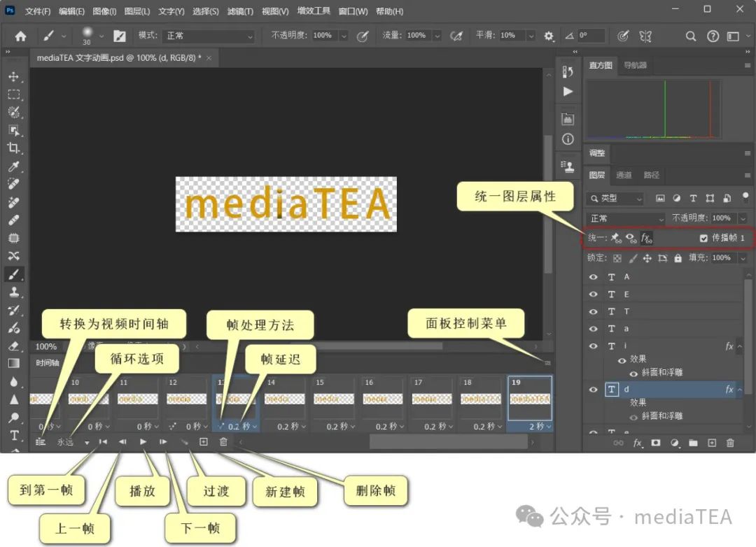The image size is (756, 547).
Task: Select the Rectangular Marquee tool
Action: pyautogui.click(x=13, y=94)
